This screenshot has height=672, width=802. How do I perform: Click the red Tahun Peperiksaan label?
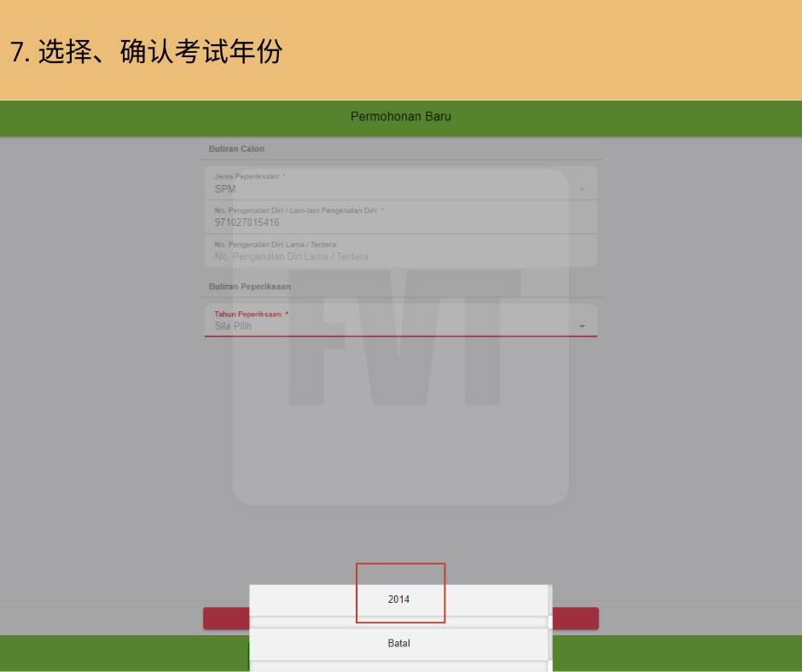pos(251,314)
